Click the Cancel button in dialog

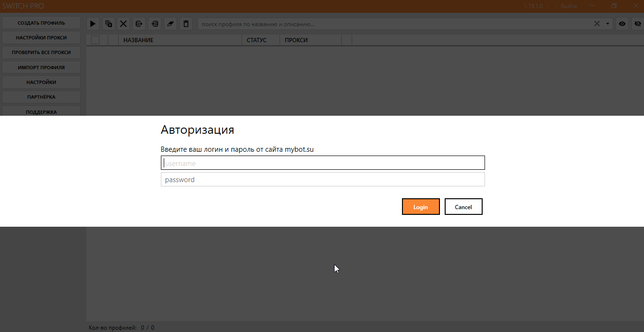[464, 207]
